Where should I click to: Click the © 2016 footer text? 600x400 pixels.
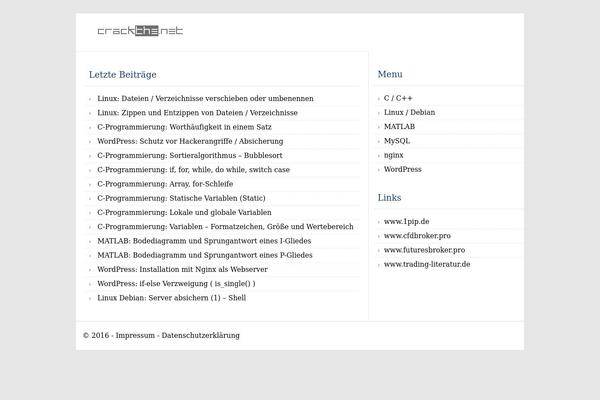(x=96, y=335)
